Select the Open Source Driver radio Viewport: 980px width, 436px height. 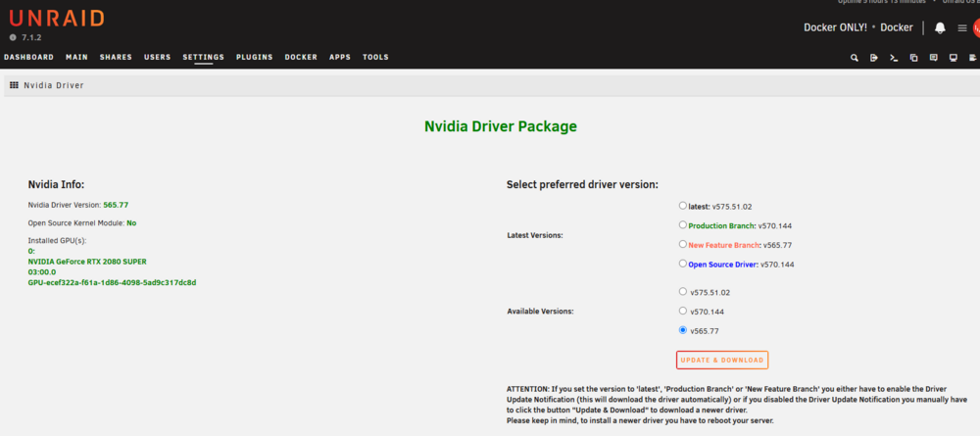click(682, 264)
